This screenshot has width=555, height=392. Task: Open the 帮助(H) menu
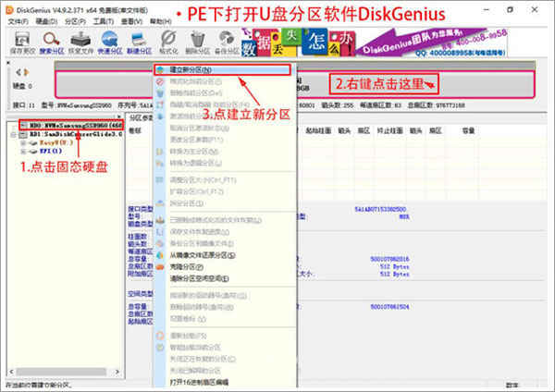click(x=160, y=21)
